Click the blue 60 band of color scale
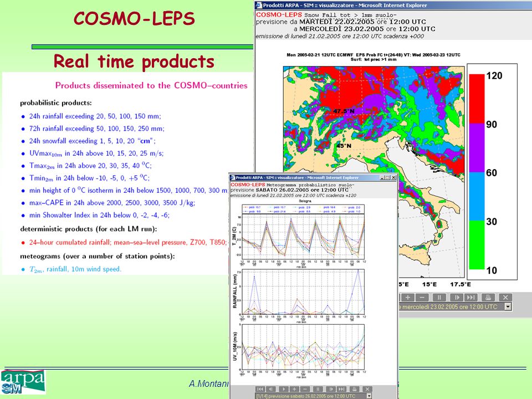The image size is (532, 399). point(477,196)
